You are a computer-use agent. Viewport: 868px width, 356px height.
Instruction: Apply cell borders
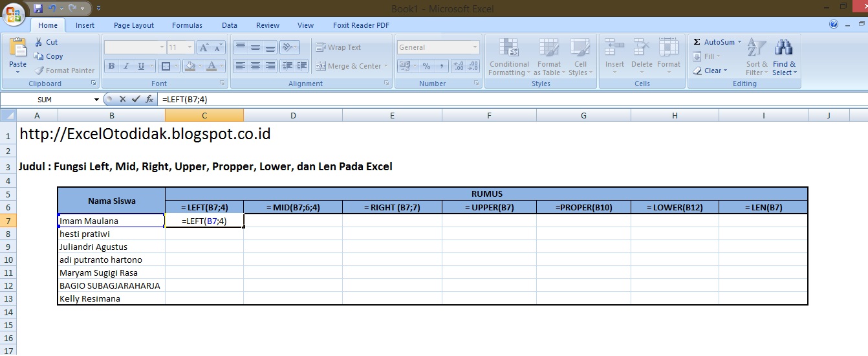166,66
